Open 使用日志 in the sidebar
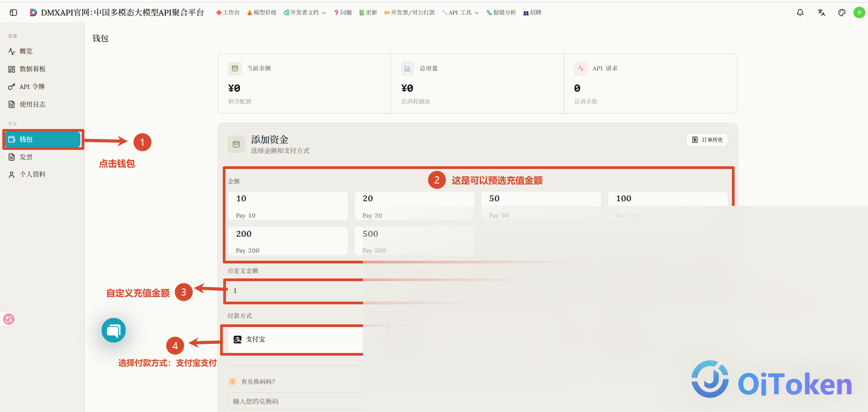This screenshot has width=868, height=412. [x=42, y=104]
